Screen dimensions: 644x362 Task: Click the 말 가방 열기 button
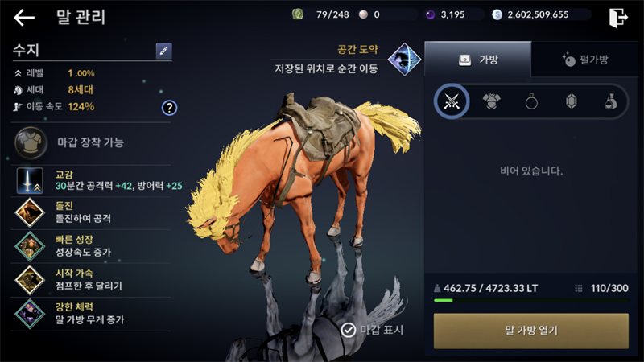click(x=531, y=331)
